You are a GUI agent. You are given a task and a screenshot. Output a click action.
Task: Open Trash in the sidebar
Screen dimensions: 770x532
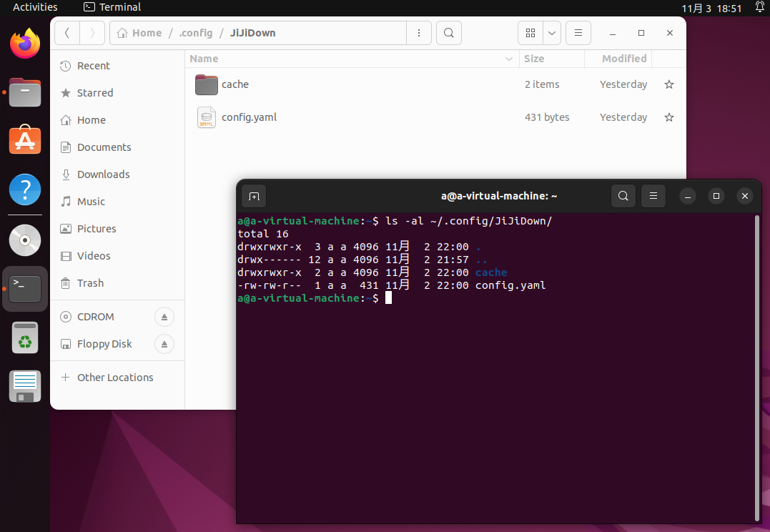point(117,283)
